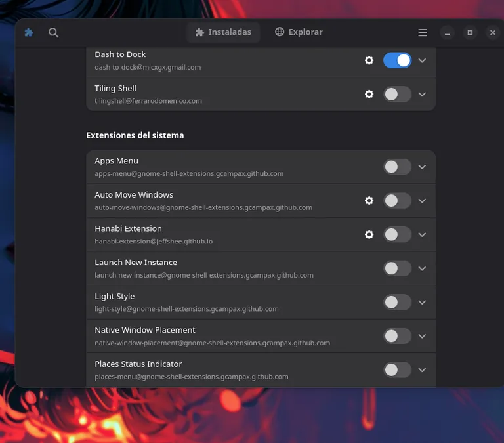
Task: Select the Hanabi Extension title
Action: point(128,228)
